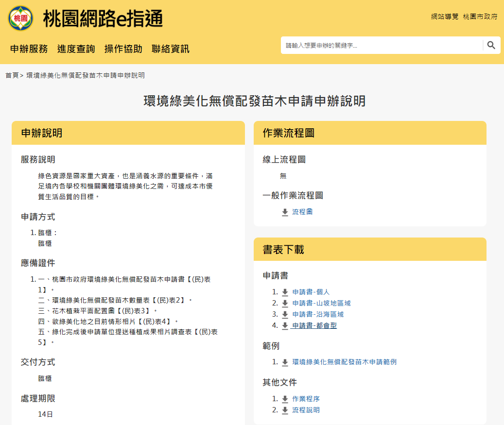The height and width of the screenshot is (425, 504).
Task: Click the 服務說明 heading
Action: click(38, 159)
